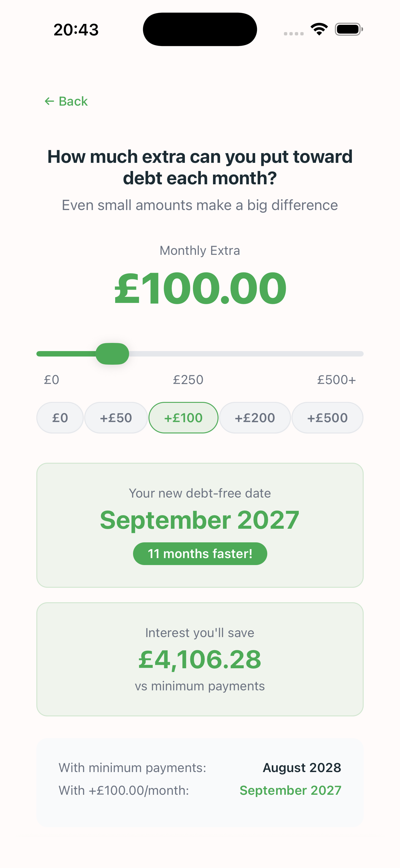Click the green slider thumb
Image resolution: width=400 pixels, height=868 pixels.
(112, 354)
